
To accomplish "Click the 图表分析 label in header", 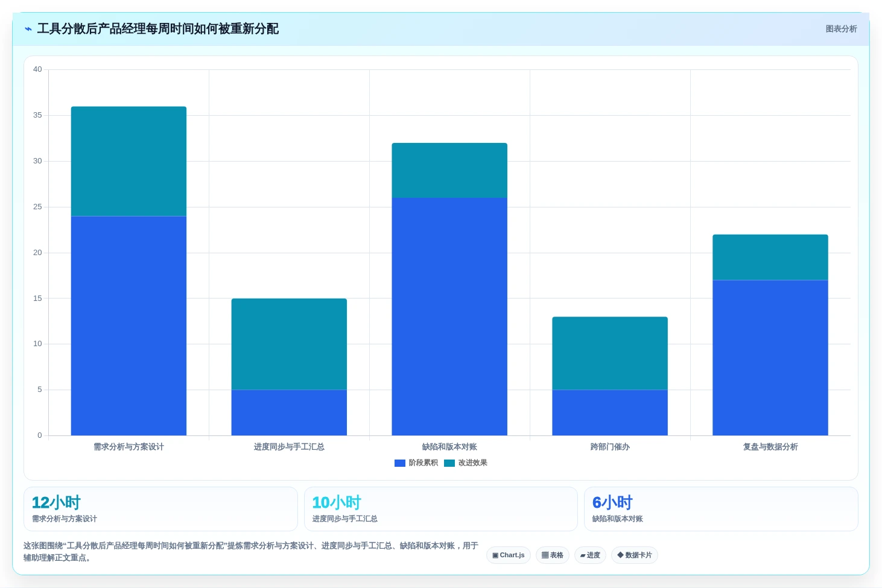I will coord(841,29).
